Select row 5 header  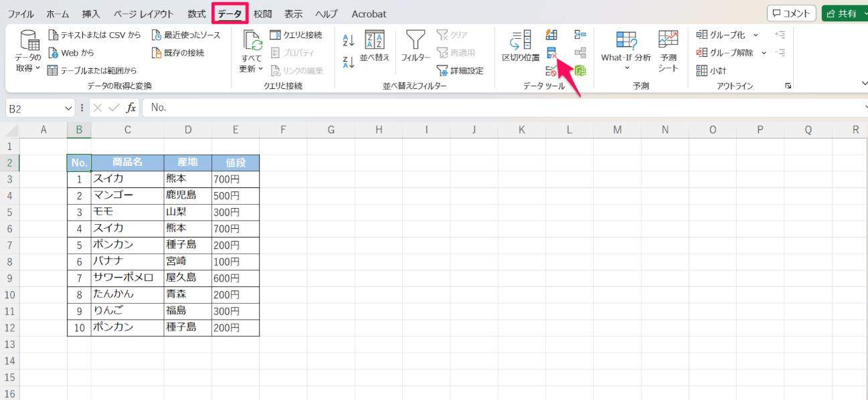9,212
